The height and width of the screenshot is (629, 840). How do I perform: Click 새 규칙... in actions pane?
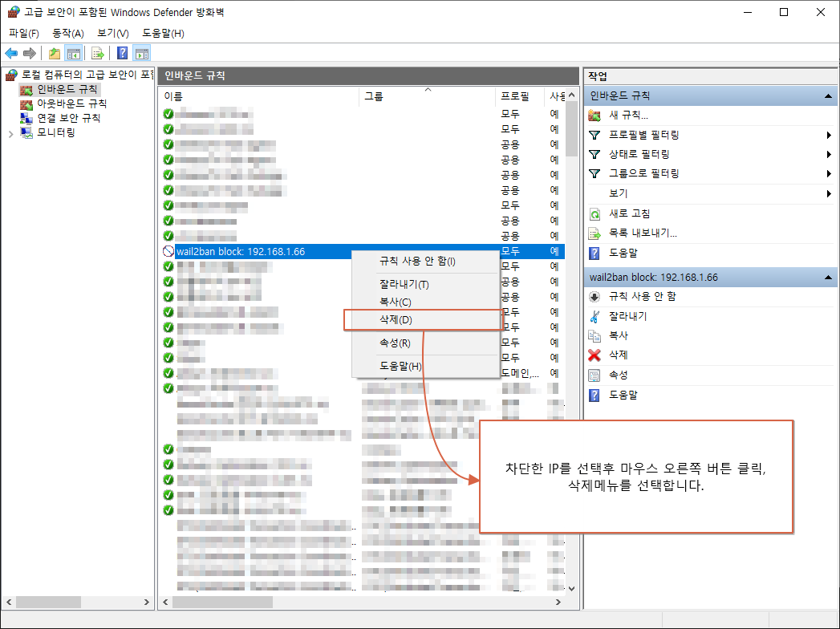click(628, 116)
